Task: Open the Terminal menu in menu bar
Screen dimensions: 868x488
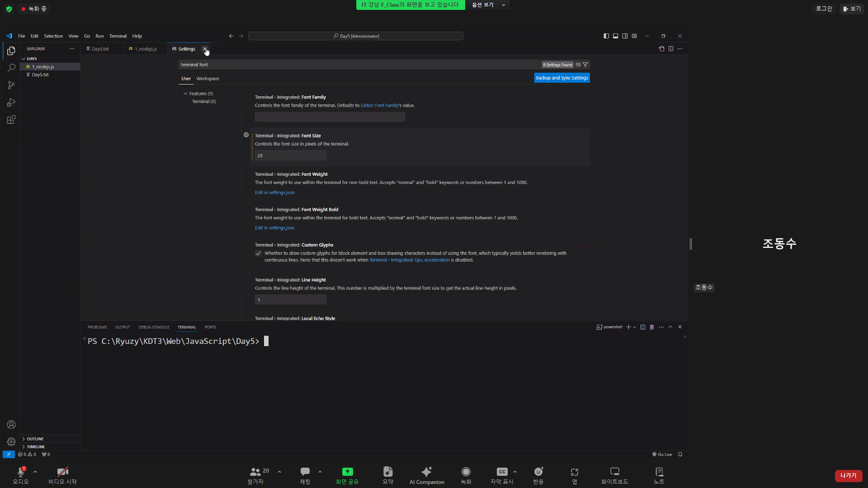Action: point(118,36)
